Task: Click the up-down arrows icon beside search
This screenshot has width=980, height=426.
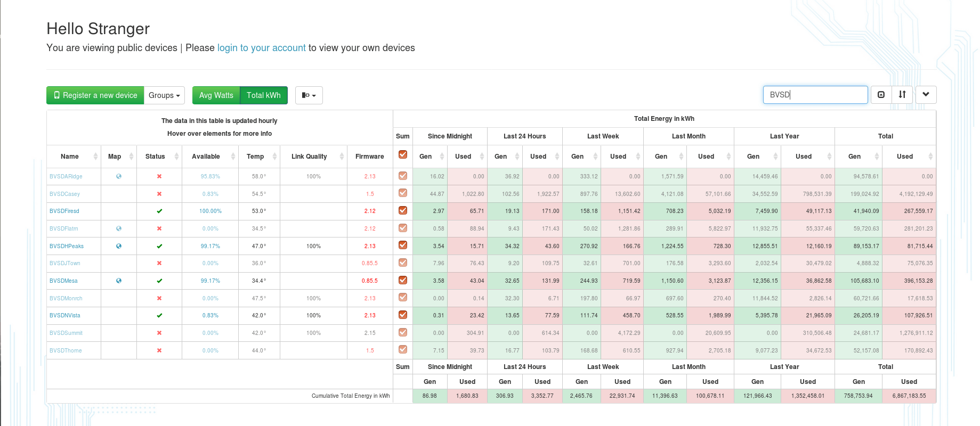Action: click(902, 95)
